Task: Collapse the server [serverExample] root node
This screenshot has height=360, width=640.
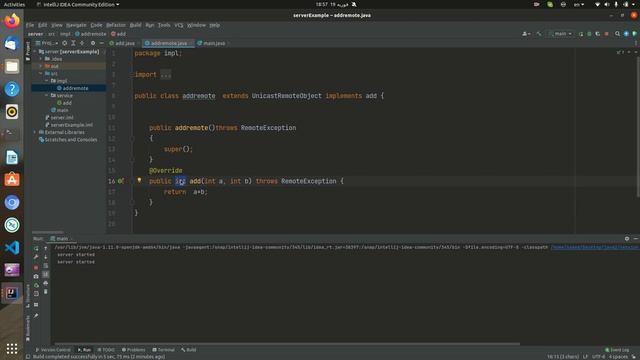Action: pyautogui.click(x=36, y=52)
